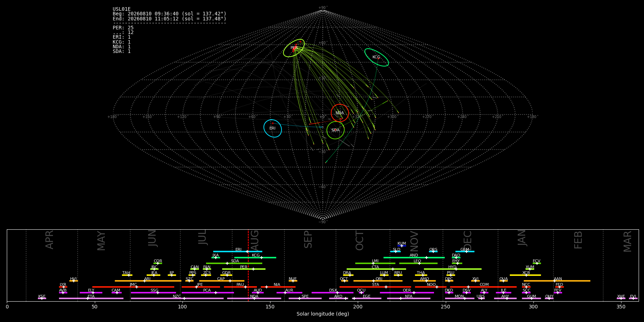The image size is (644, 322).
Task: Click the 'ERI: 1' count in the legend
Action: [122, 37]
